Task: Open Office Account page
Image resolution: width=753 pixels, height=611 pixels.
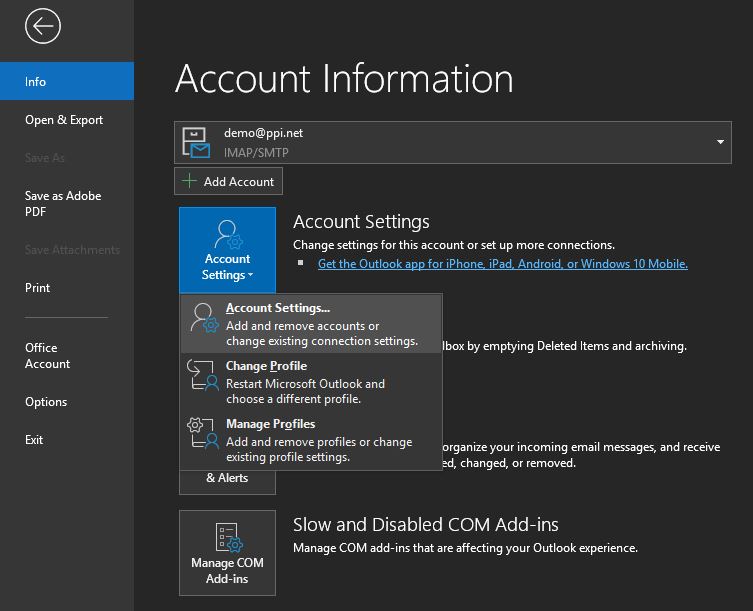Action: 47,356
